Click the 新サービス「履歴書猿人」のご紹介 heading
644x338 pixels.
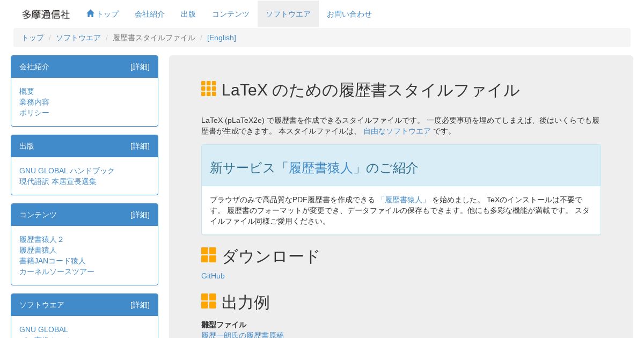(314, 168)
